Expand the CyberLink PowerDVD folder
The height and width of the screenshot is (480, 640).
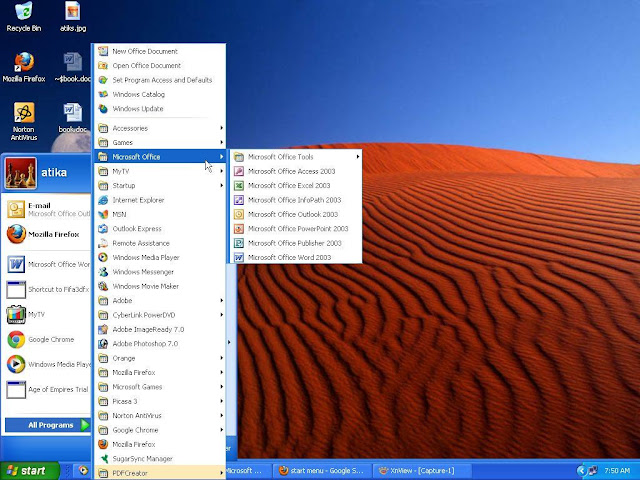click(160, 315)
